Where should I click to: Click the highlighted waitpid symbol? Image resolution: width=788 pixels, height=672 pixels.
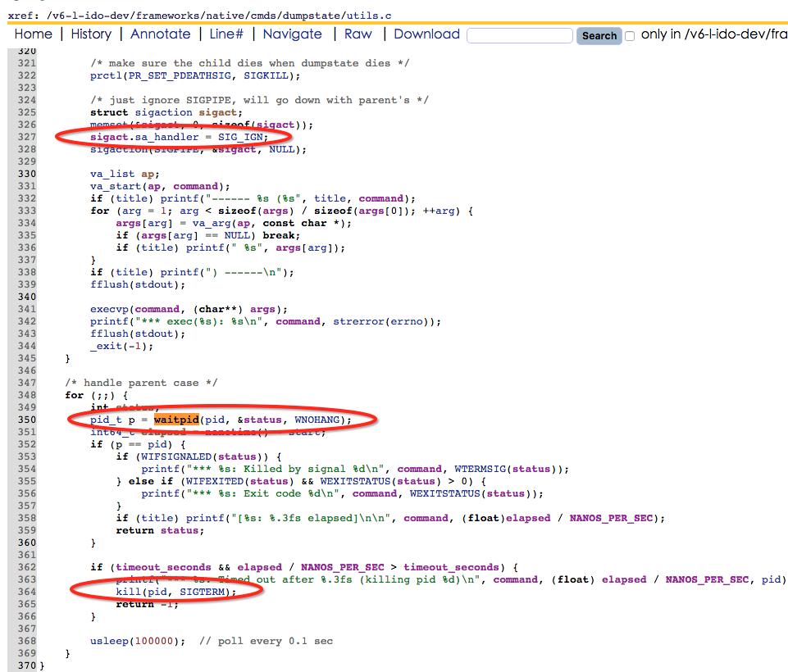click(175, 419)
